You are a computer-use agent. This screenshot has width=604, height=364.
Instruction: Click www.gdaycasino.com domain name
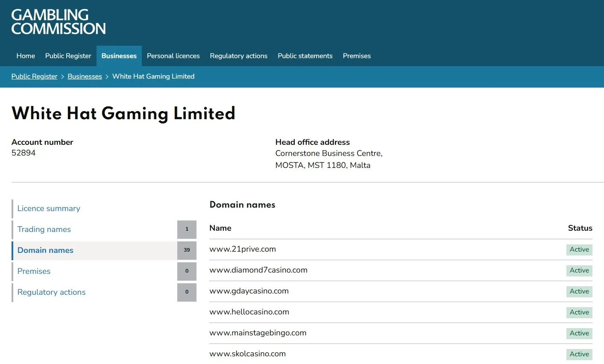coord(249,291)
